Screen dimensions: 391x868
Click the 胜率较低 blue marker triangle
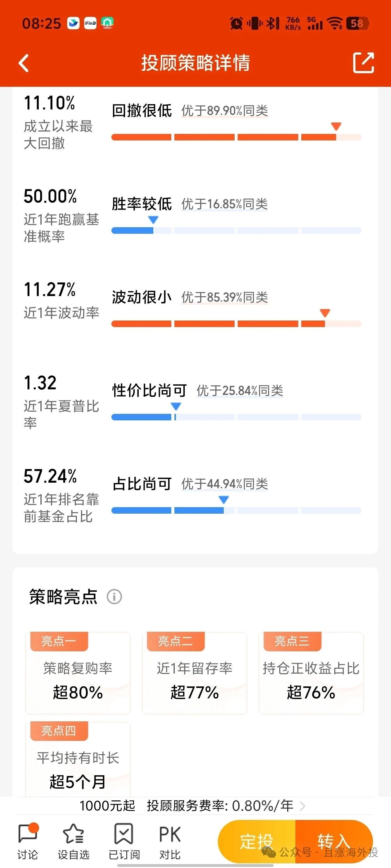click(x=153, y=220)
